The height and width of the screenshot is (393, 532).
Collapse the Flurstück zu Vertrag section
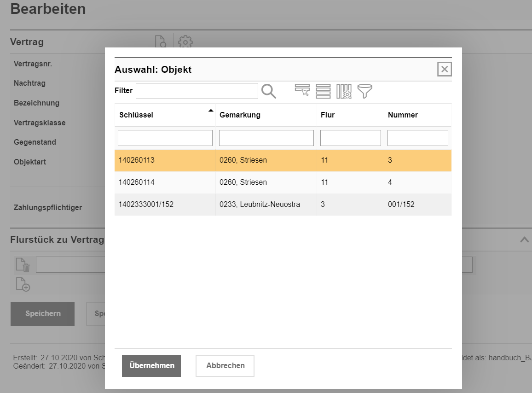(524, 240)
